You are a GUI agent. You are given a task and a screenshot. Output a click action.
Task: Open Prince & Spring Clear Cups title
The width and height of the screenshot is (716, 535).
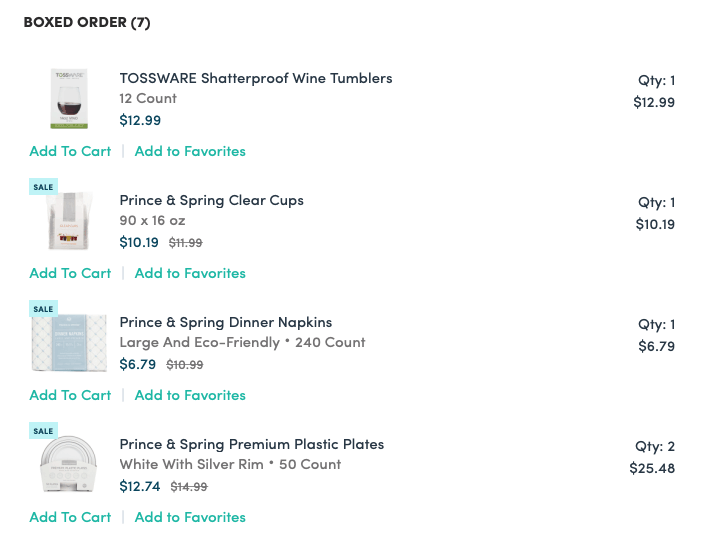pos(211,200)
